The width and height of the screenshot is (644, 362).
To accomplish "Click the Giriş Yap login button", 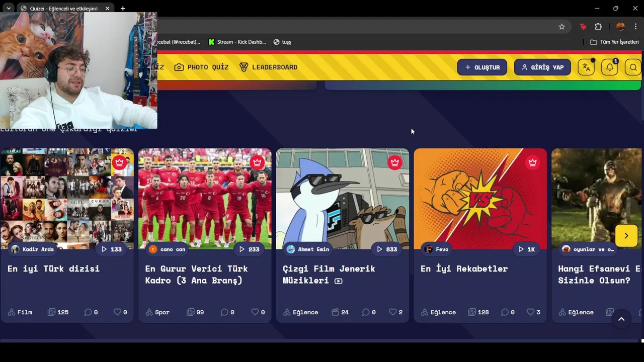I will click(542, 67).
